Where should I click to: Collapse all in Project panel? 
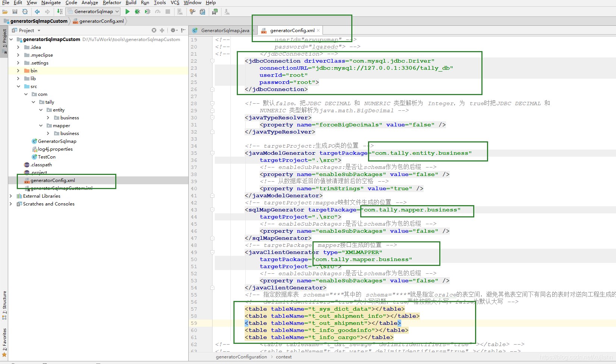(x=162, y=30)
